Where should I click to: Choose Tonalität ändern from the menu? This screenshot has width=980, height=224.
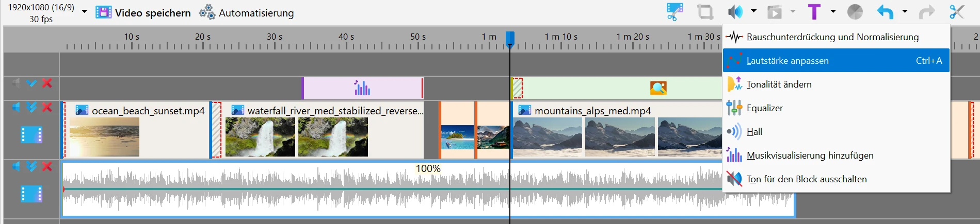pos(836,84)
